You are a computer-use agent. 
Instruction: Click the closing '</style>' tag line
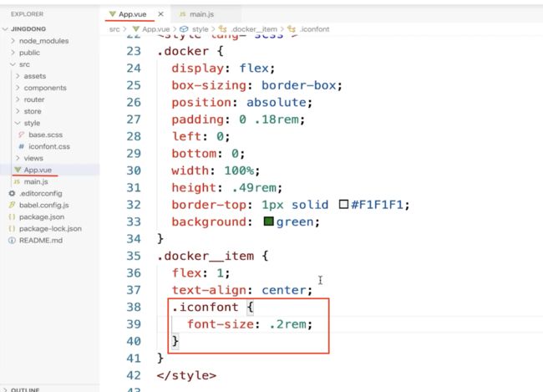(x=186, y=375)
